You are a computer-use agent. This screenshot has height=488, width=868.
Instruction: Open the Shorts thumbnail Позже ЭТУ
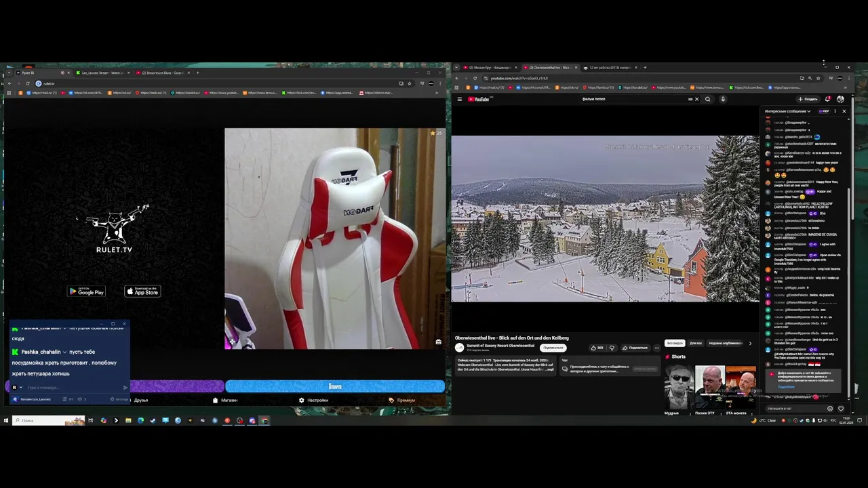point(710,387)
